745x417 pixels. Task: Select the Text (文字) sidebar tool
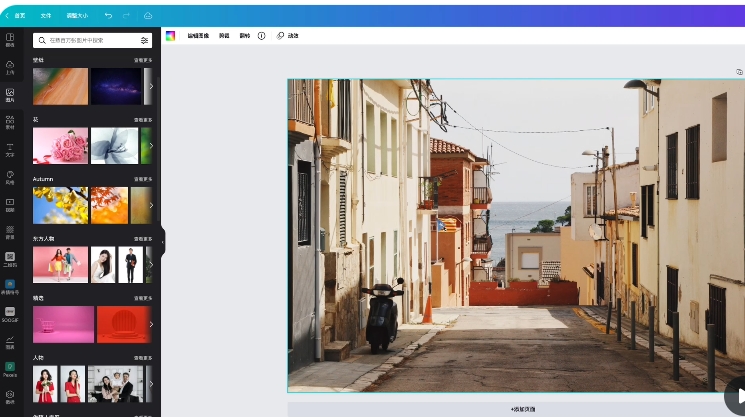click(10, 150)
